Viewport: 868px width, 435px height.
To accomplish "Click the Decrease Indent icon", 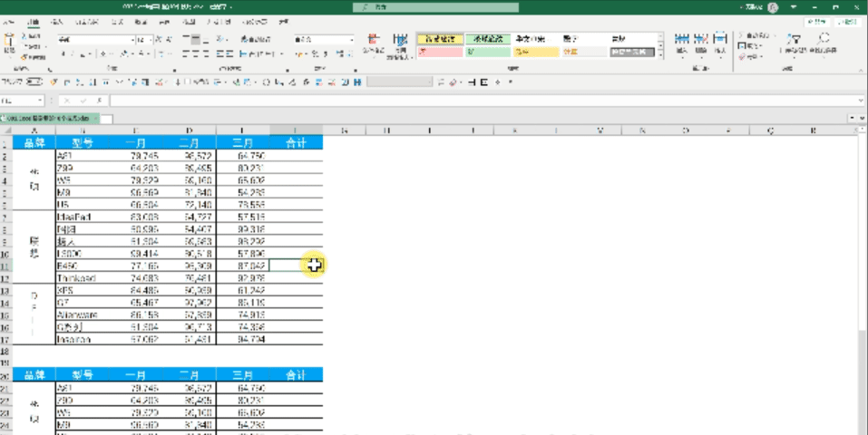I will click(x=220, y=53).
